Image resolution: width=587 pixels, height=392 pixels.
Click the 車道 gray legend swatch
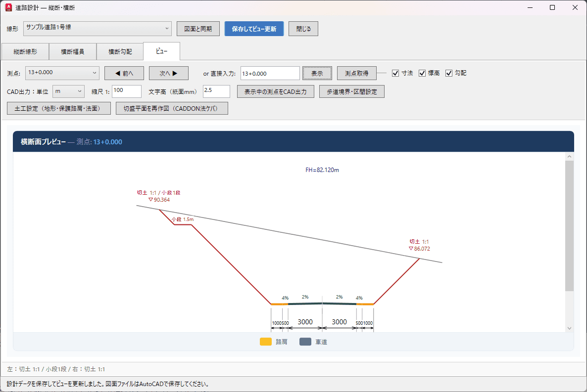point(305,342)
